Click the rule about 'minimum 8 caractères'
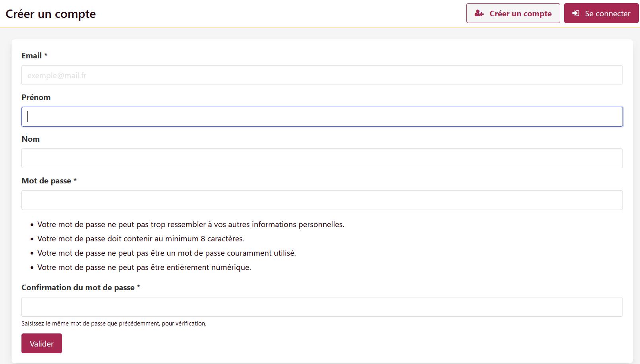 pyautogui.click(x=141, y=239)
